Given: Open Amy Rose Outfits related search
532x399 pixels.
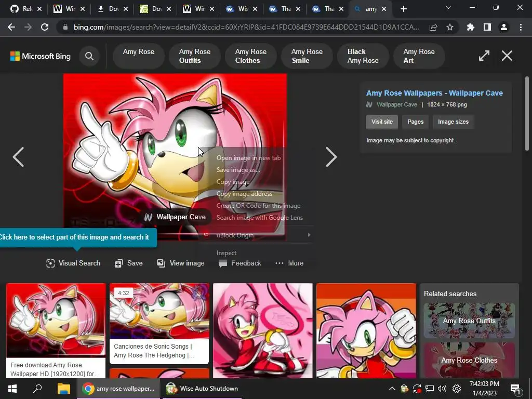Looking at the screenshot, I should [x=469, y=321].
